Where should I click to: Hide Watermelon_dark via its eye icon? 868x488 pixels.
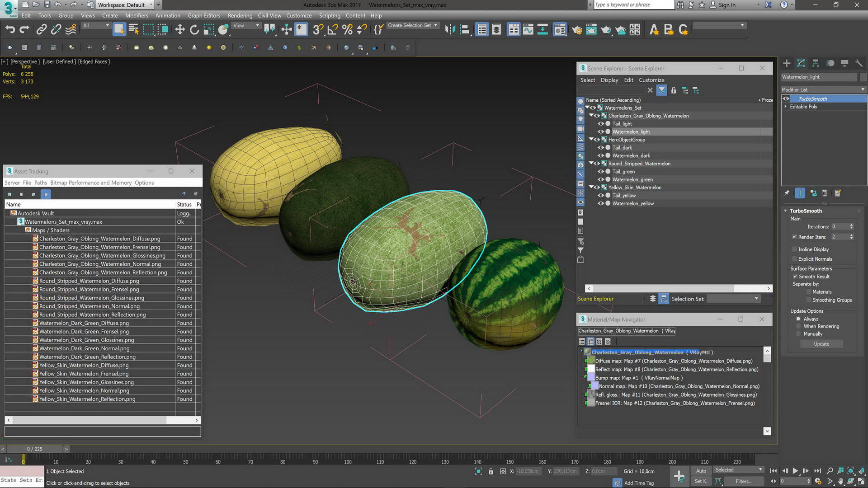[x=601, y=155]
